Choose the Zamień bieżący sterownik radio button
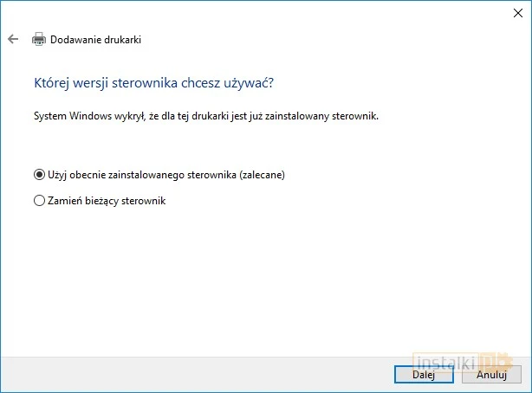The height and width of the screenshot is (393, 532). tap(38, 201)
